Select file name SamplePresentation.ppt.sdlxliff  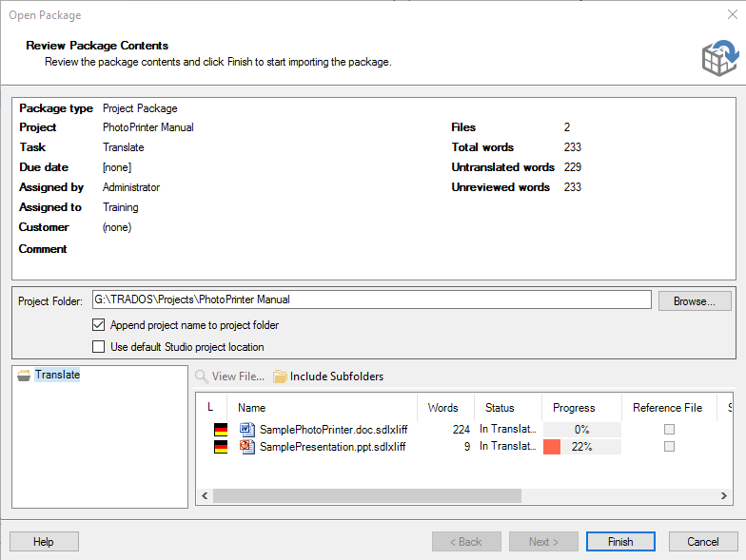[333, 447]
